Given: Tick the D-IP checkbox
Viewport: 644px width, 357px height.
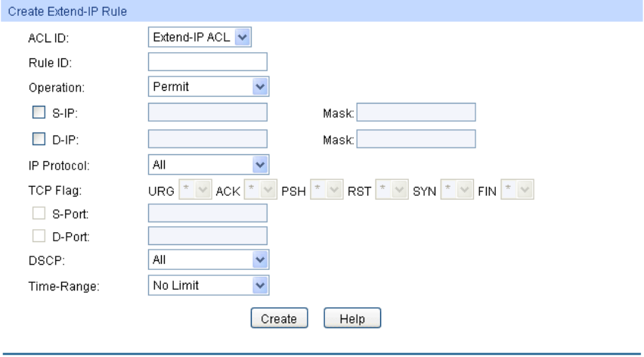Looking at the screenshot, I should tap(39, 139).
